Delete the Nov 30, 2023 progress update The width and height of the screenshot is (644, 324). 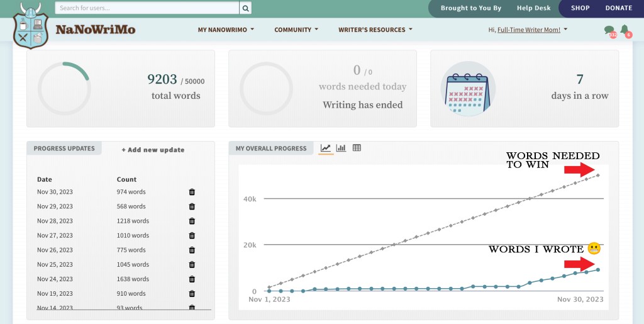pos(192,192)
